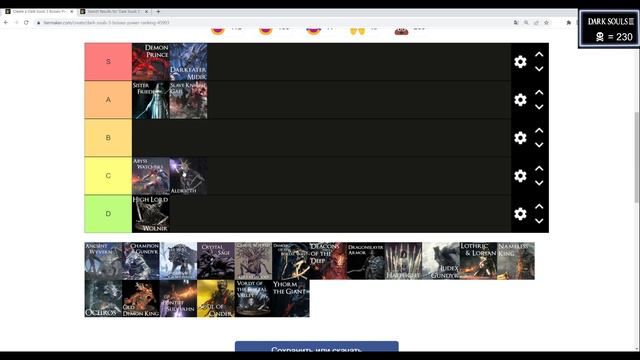Open settings gear for S tier row
The height and width of the screenshot is (360, 640).
(520, 62)
